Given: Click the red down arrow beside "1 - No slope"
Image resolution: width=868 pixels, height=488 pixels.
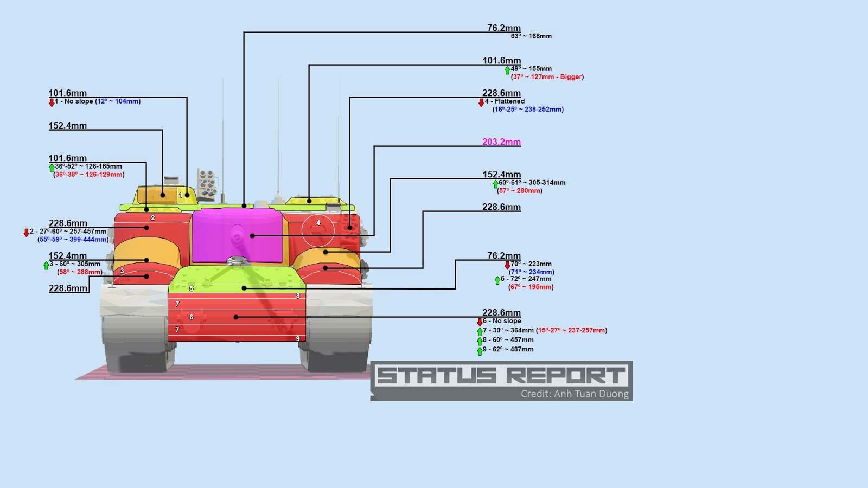Looking at the screenshot, I should tap(52, 102).
